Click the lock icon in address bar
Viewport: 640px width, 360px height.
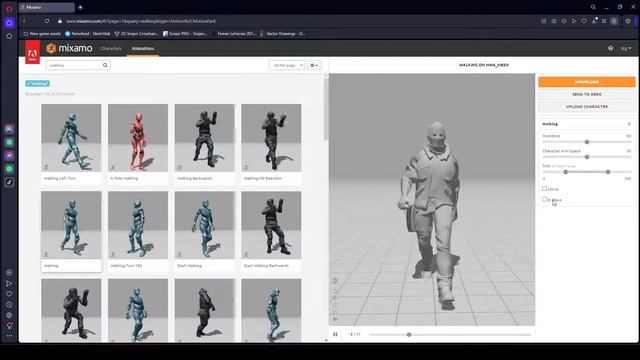[x=60, y=21]
